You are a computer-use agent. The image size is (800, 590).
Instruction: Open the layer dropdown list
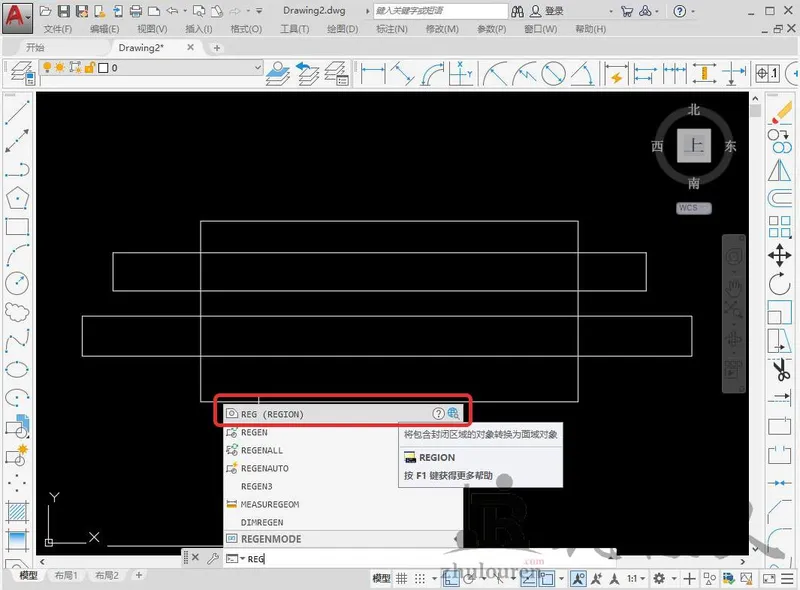258,67
